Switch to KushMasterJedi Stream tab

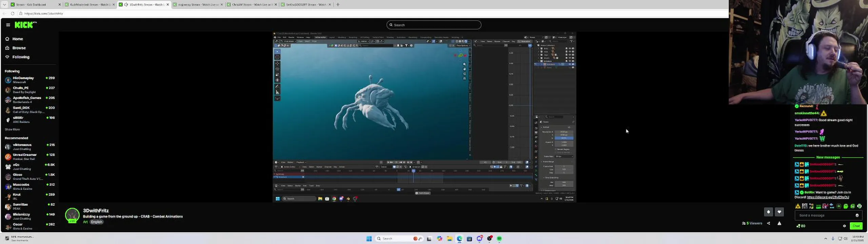click(89, 4)
